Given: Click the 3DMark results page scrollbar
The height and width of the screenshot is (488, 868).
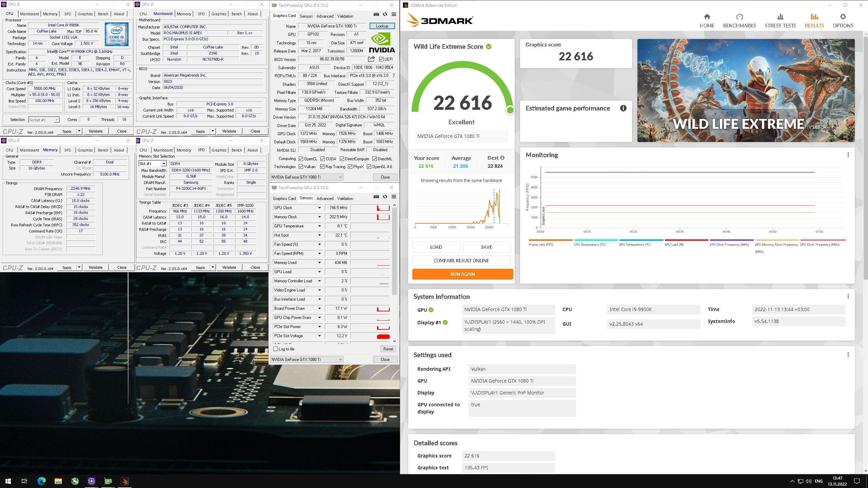Looking at the screenshot, I should [865, 158].
